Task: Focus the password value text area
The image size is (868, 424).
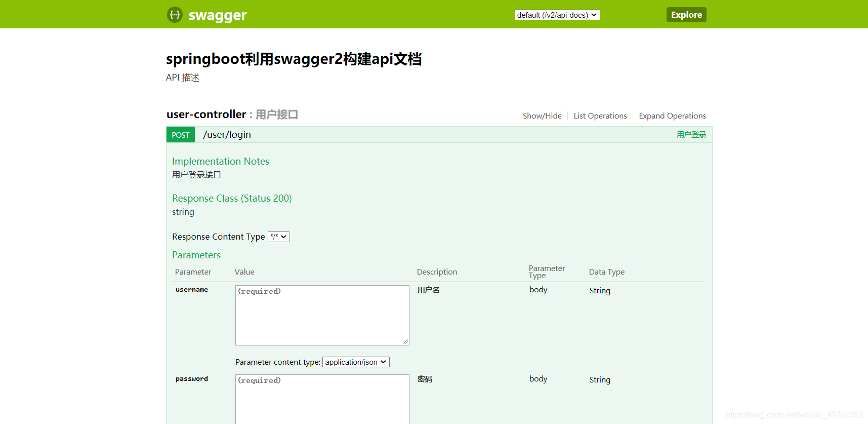Action: 322,399
